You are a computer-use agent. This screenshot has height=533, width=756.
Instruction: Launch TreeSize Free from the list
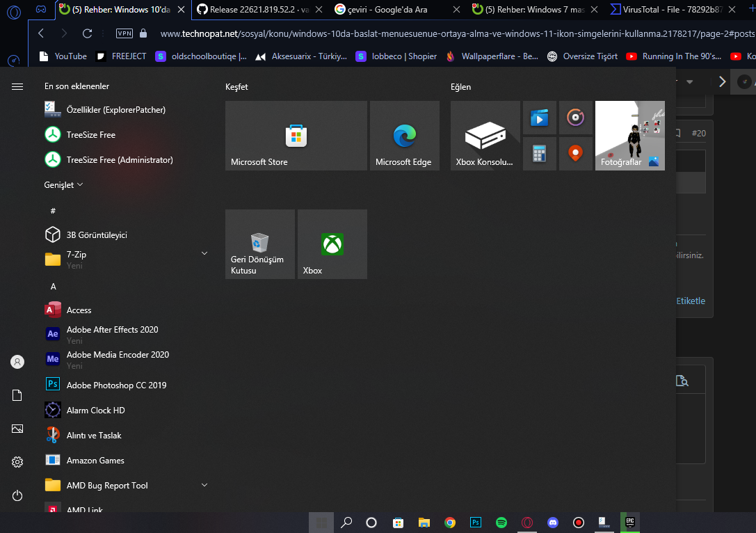(x=125, y=134)
